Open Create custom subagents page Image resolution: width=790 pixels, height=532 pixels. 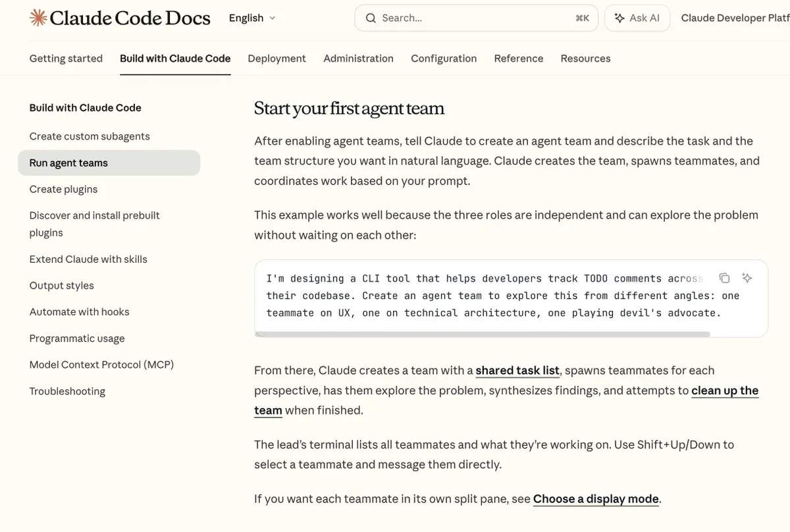pos(90,136)
